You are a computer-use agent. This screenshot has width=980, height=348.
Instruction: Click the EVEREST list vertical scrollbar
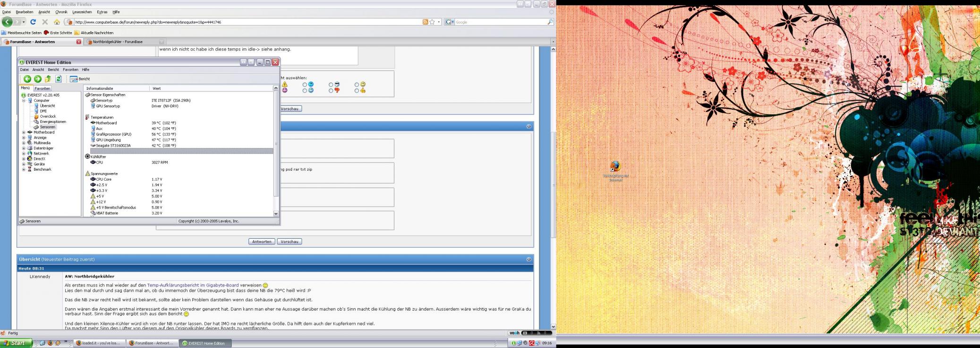pyautogui.click(x=276, y=144)
